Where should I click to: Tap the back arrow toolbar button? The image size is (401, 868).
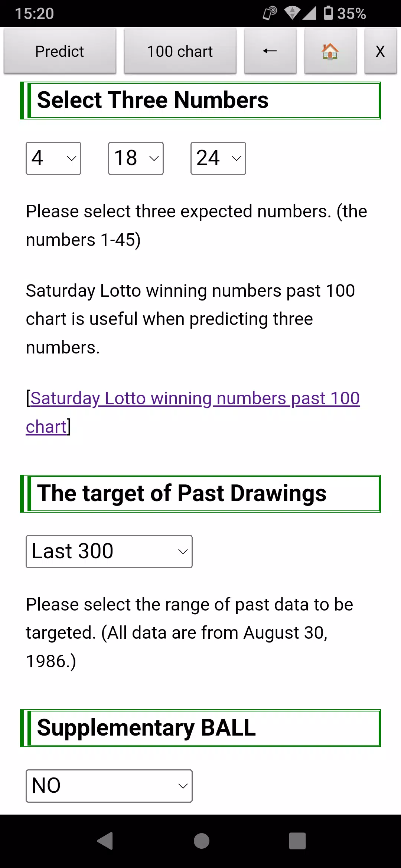(x=270, y=51)
